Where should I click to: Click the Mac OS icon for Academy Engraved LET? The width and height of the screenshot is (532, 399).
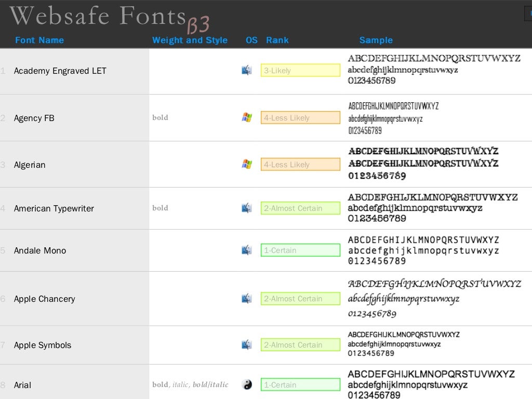pos(247,70)
